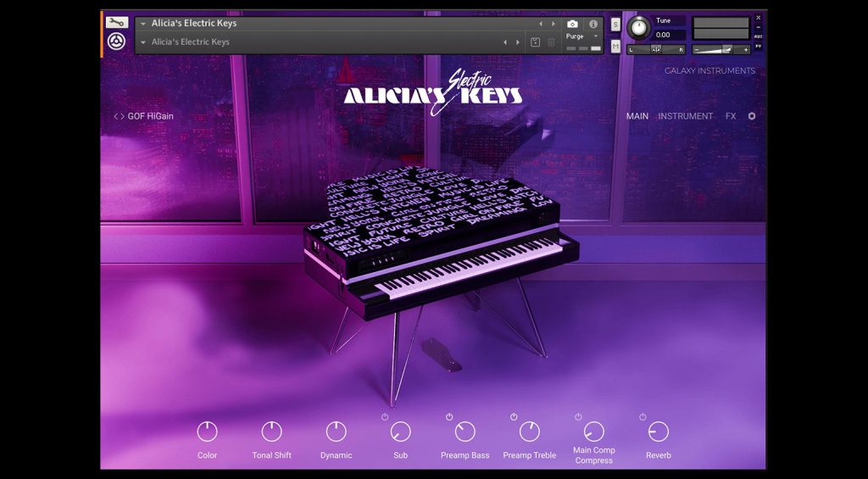Screen dimensions: 868x479
Task: Open the wrench instrument edit mode
Action: tap(117, 22)
